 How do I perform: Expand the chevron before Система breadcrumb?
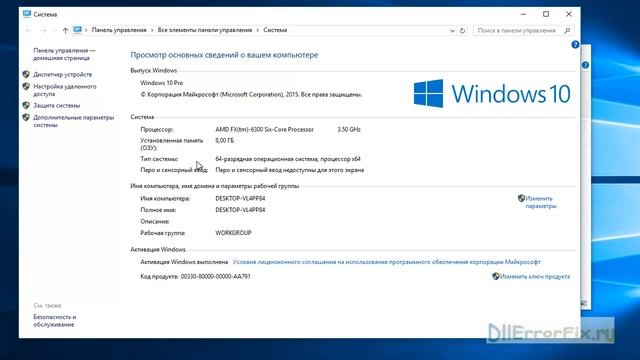click(258, 30)
